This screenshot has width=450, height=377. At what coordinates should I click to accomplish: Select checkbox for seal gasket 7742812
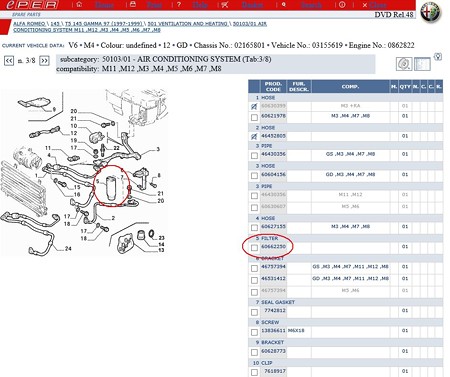pyautogui.click(x=255, y=312)
